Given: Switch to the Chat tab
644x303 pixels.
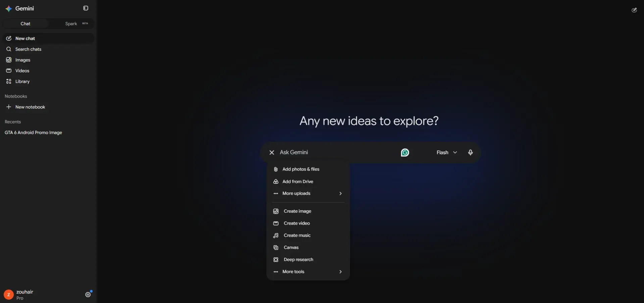Looking at the screenshot, I should click(x=26, y=24).
